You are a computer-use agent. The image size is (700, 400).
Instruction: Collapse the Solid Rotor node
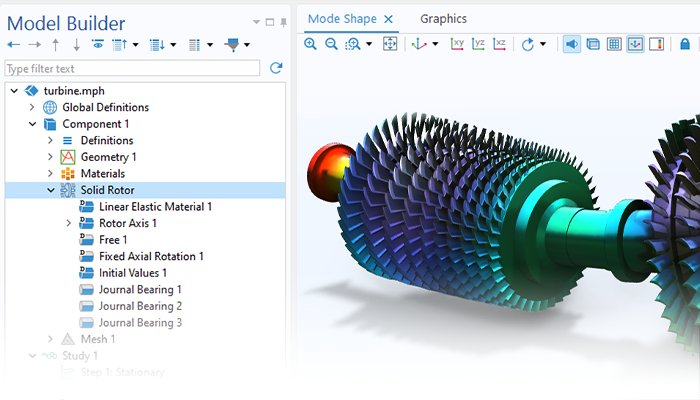point(51,190)
